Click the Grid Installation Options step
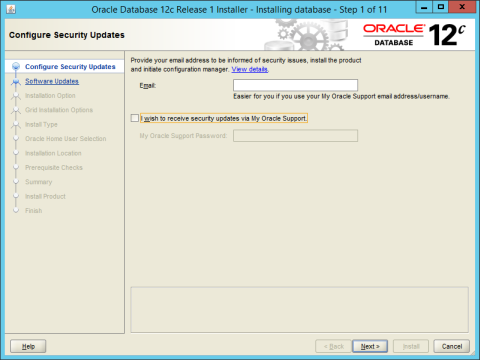This screenshot has height=360, width=480. [x=59, y=110]
